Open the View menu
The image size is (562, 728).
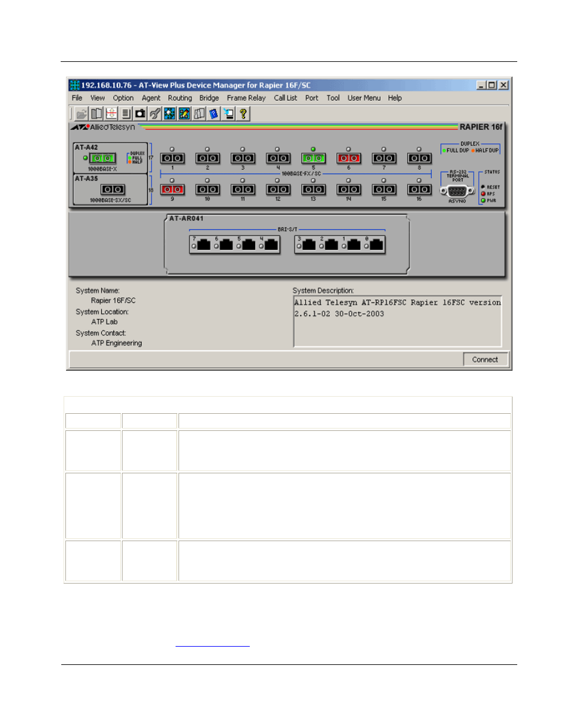[98, 98]
